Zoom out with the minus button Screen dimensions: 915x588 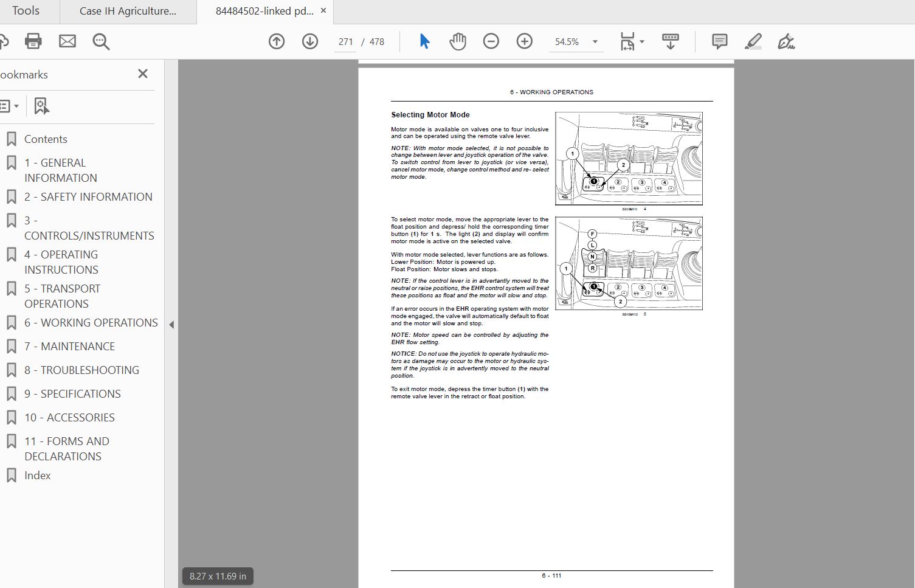[x=491, y=41]
